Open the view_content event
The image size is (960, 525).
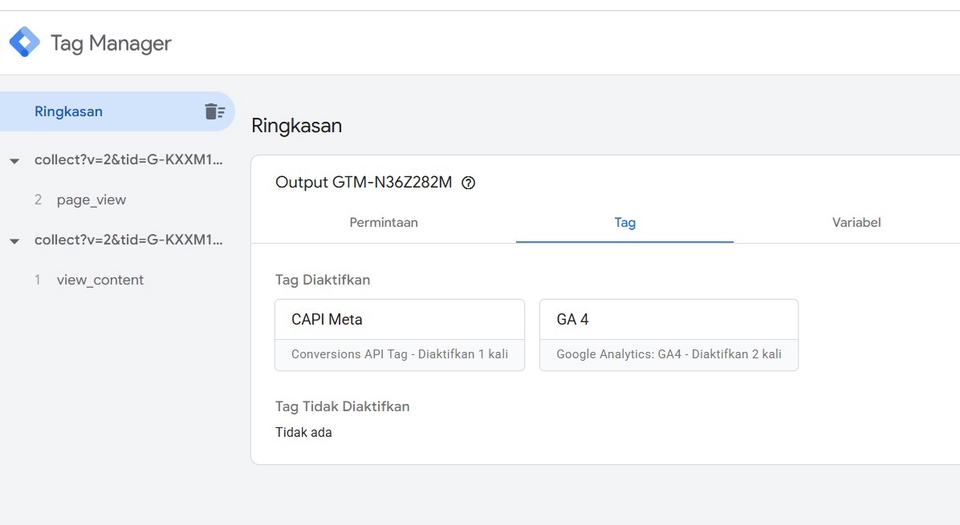[100, 280]
